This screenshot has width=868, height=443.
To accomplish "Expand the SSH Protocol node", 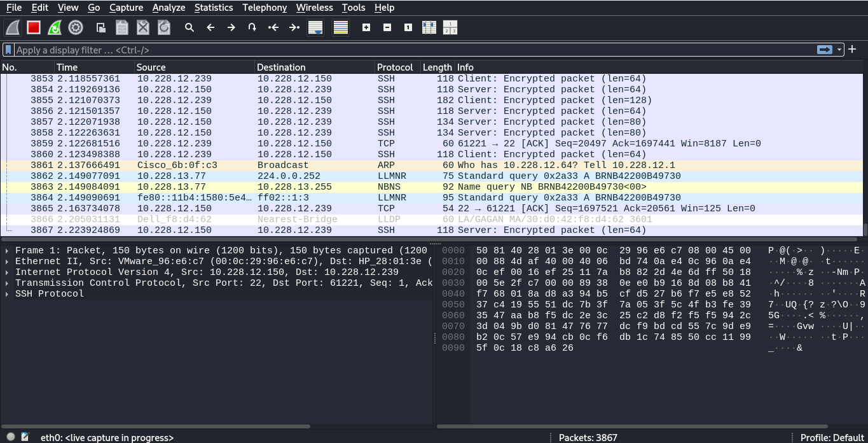I will 7,293.
